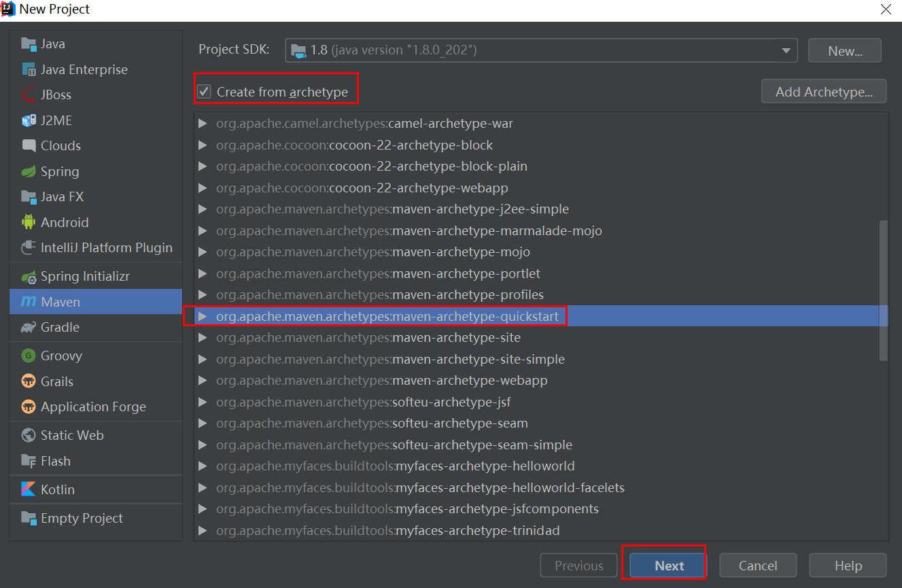
Task: Select maven-archetype-site-simple row
Action: click(x=541, y=359)
